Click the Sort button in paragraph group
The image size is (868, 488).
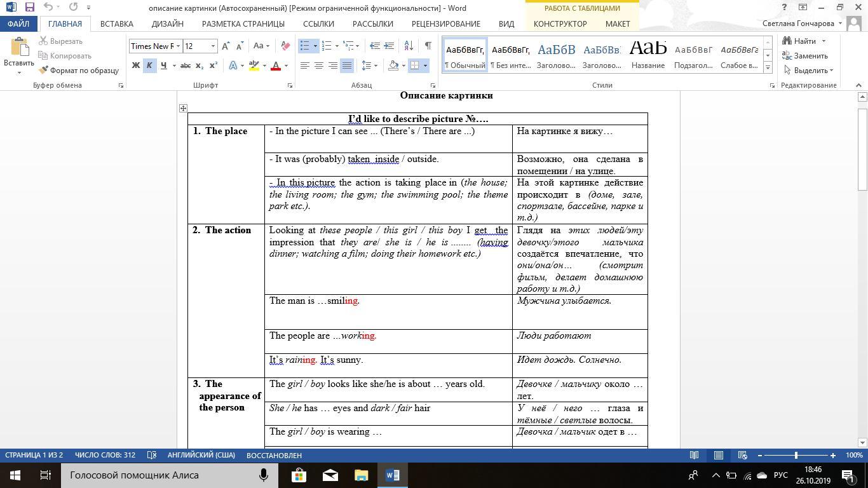pos(409,46)
